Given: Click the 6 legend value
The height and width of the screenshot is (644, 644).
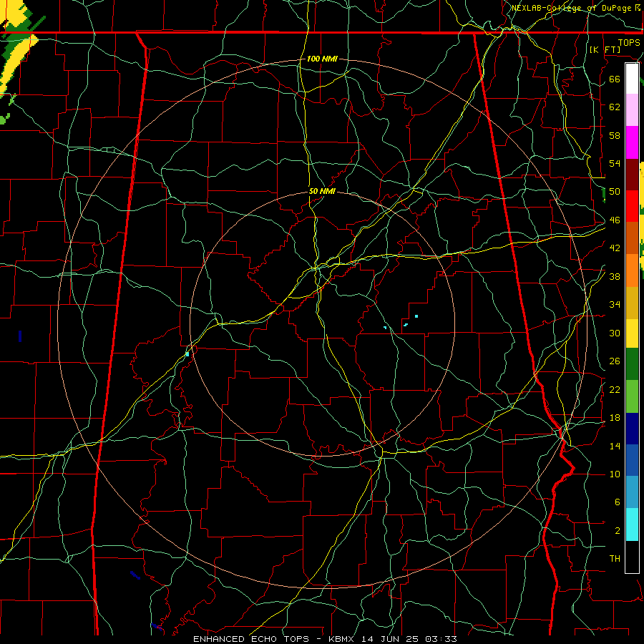Looking at the screenshot, I should tap(617, 502).
